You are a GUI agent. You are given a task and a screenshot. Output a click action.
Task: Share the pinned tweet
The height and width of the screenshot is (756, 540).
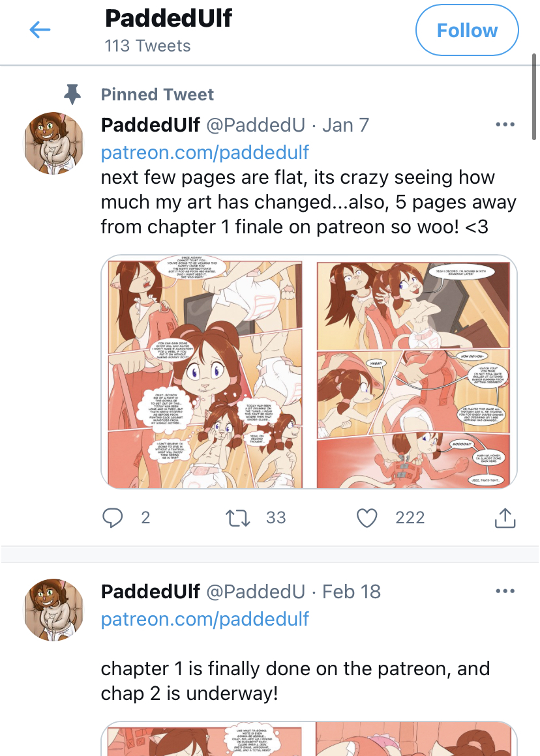pos(505,518)
